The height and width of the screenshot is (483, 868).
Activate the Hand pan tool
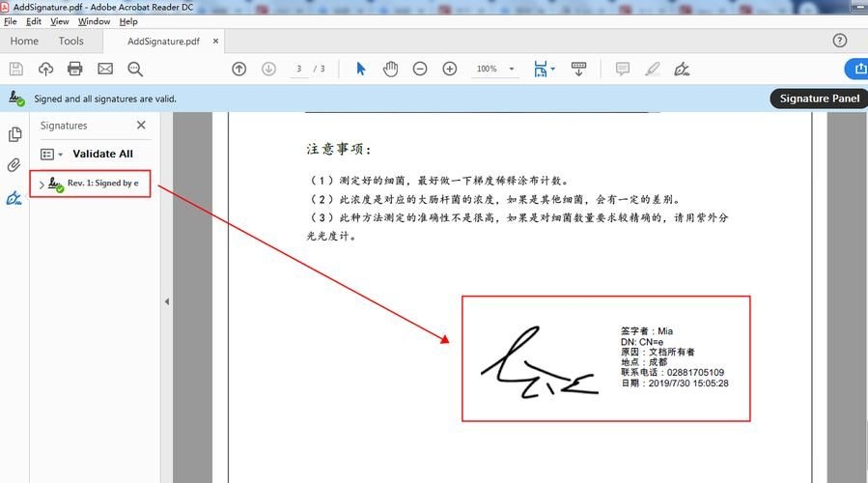point(390,69)
